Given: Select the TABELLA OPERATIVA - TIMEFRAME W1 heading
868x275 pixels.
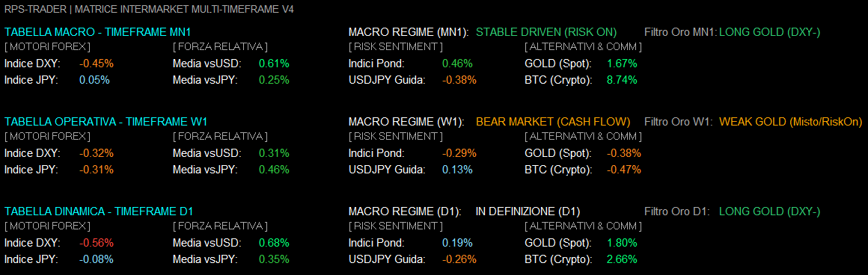Looking at the screenshot, I should 106,122.
